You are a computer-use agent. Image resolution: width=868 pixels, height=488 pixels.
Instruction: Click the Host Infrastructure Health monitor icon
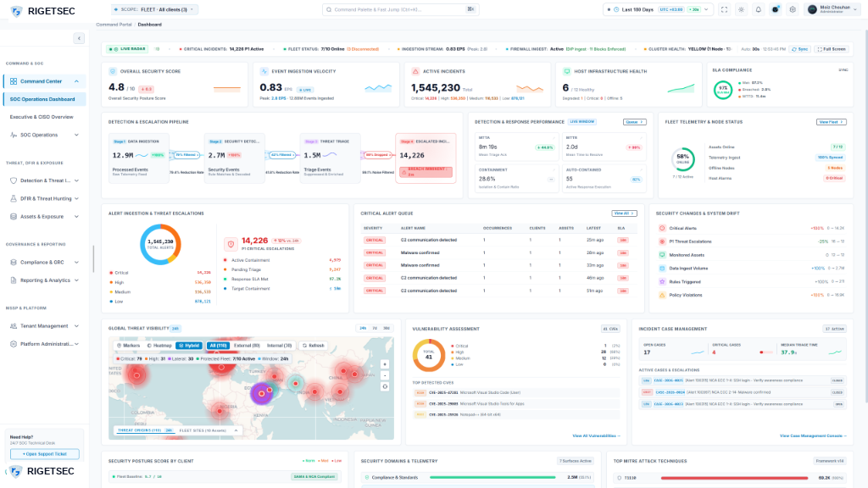click(567, 71)
